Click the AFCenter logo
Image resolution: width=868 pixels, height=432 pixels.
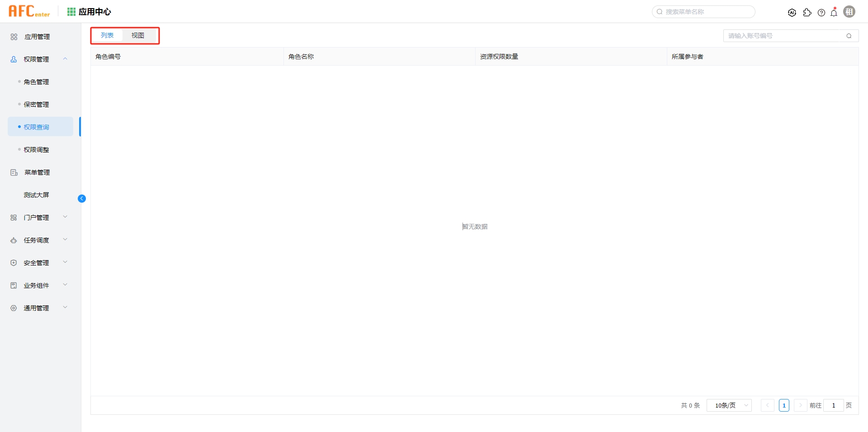(29, 11)
